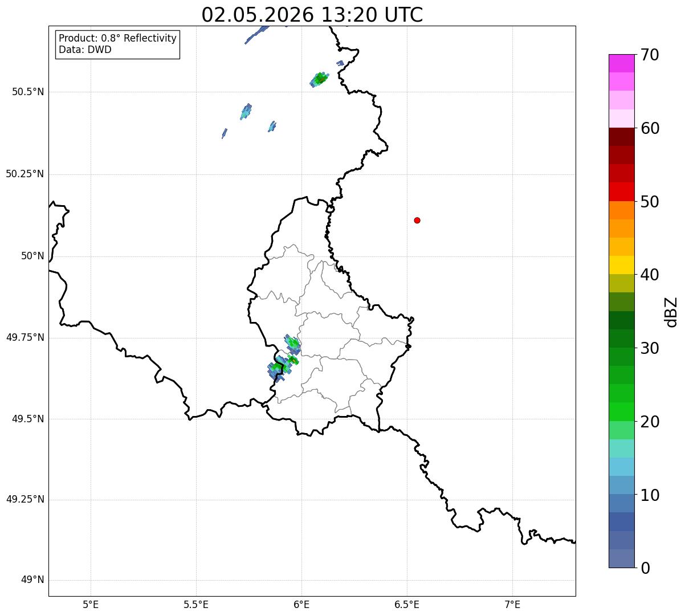Click the rain cell cluster near 49.7°N

click(x=284, y=358)
